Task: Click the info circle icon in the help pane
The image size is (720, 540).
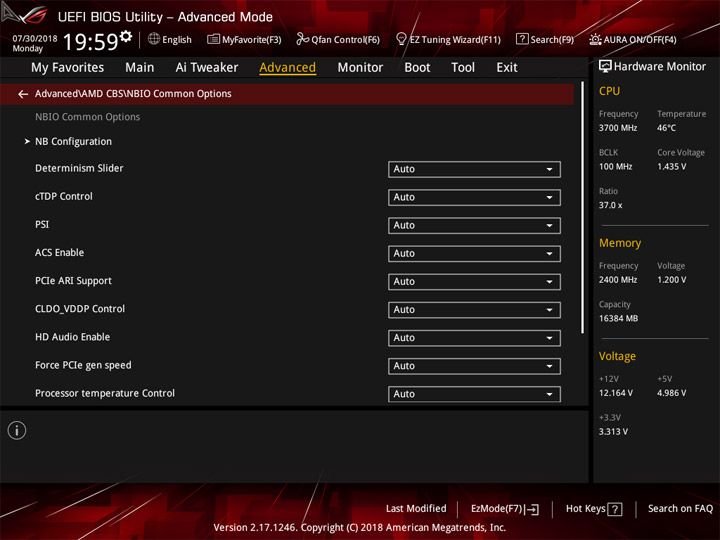Action: coord(17,430)
